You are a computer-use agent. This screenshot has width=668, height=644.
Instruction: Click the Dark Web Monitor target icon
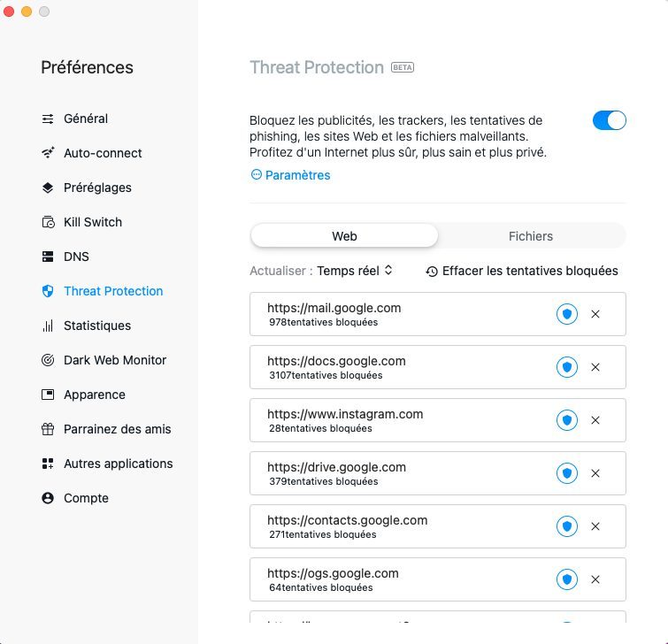pyautogui.click(x=48, y=360)
